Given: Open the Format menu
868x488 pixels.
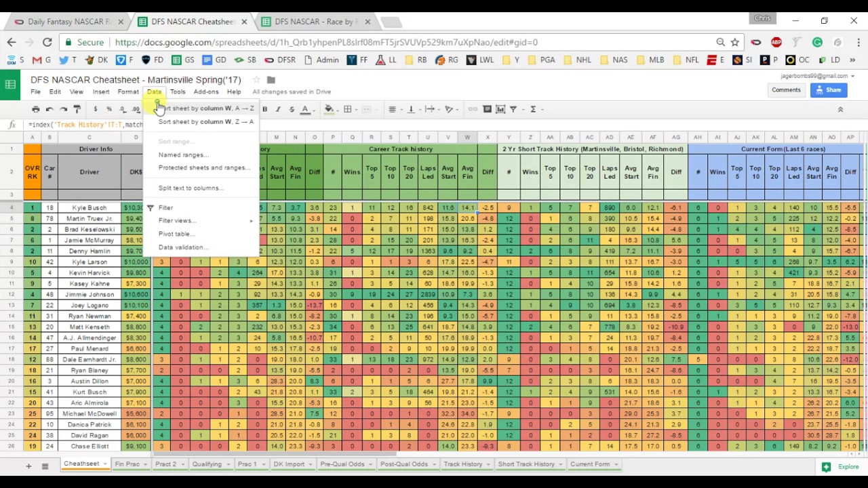Looking at the screenshot, I should (x=127, y=91).
